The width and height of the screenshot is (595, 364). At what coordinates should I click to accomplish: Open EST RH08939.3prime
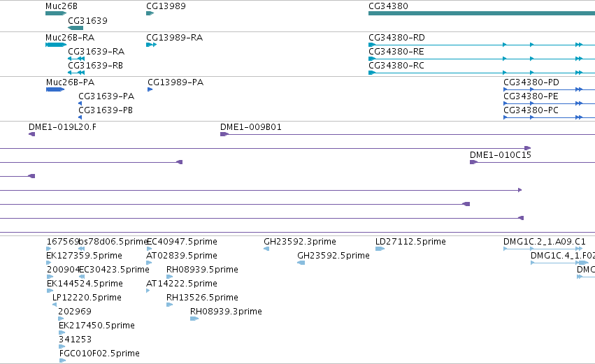tap(226, 312)
